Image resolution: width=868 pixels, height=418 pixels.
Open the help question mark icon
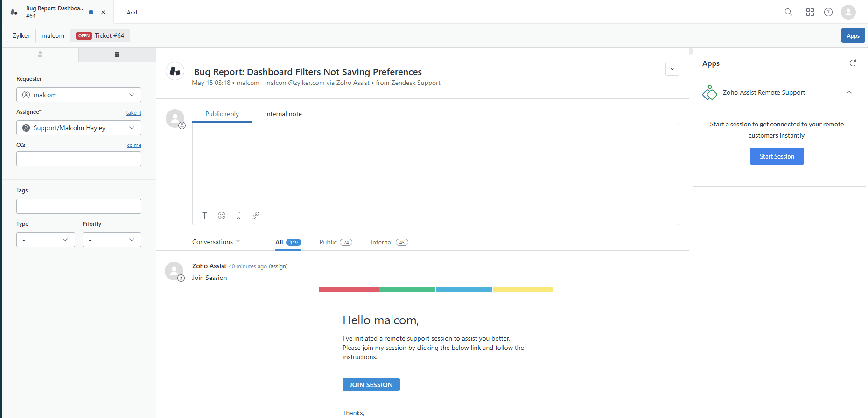(828, 12)
